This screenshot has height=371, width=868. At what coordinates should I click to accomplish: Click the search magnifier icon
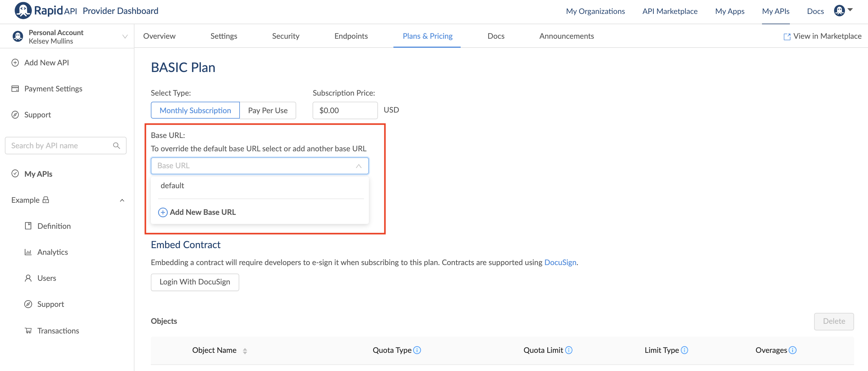(117, 146)
